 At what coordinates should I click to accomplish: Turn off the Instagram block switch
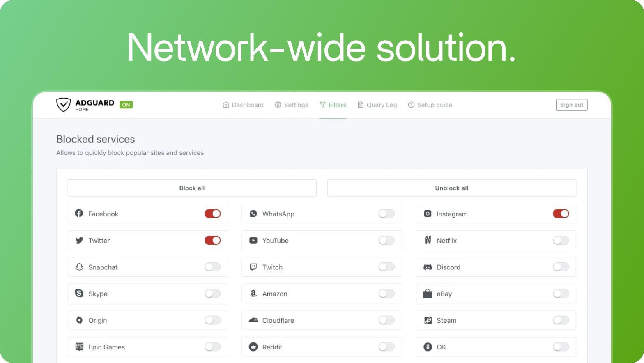coord(561,214)
